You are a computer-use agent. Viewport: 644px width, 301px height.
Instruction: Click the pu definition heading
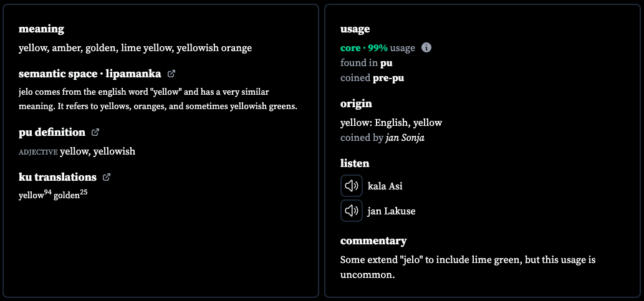(x=52, y=132)
